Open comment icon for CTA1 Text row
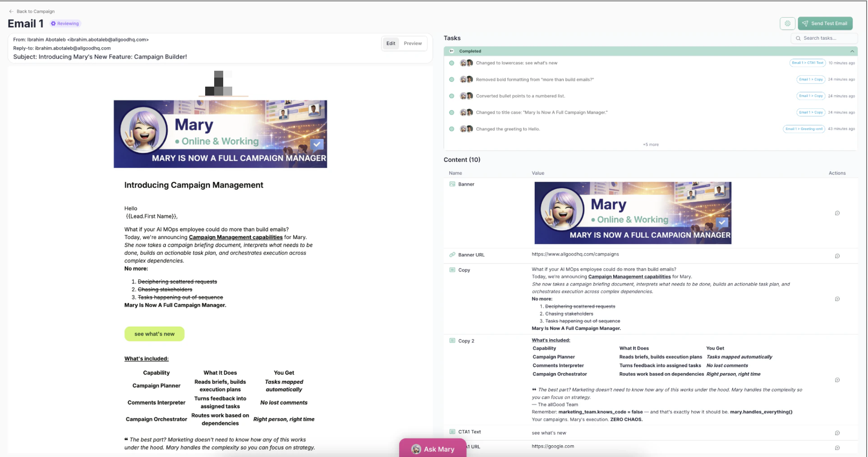868x457 pixels. click(837, 433)
